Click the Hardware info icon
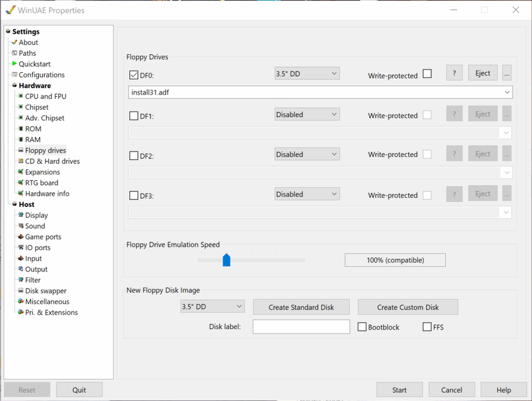This screenshot has height=401, width=532. point(21,193)
